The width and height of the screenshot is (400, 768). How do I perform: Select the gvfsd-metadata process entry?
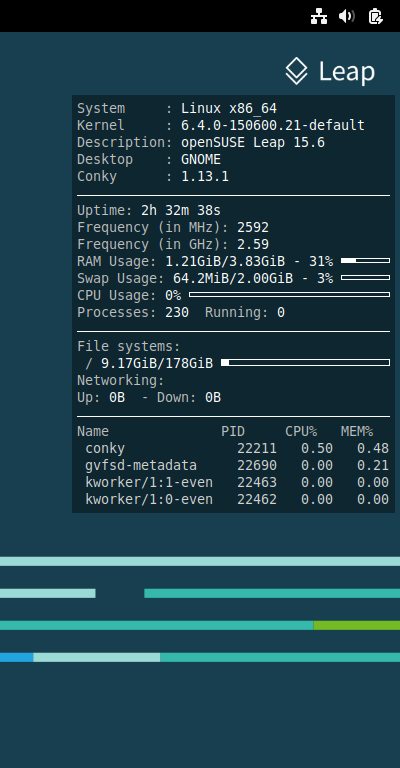(x=233, y=466)
